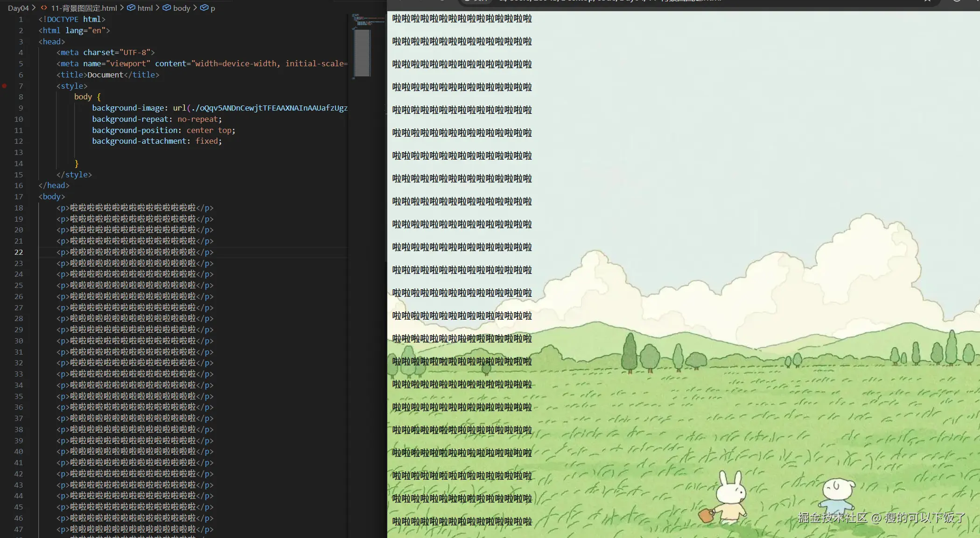Expand the html breadcrumb symbol list
Screen dimensions: 980x538
145,8
